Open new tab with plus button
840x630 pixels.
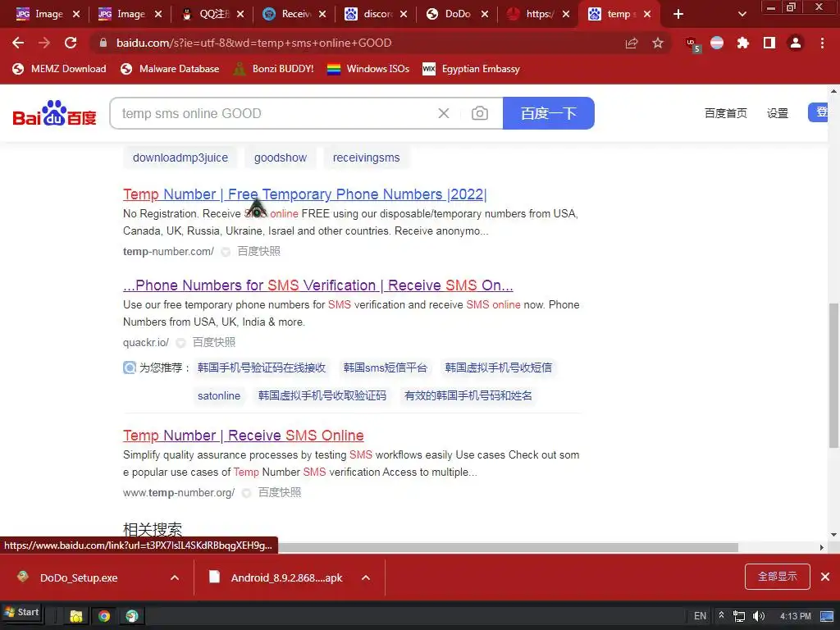678,15
